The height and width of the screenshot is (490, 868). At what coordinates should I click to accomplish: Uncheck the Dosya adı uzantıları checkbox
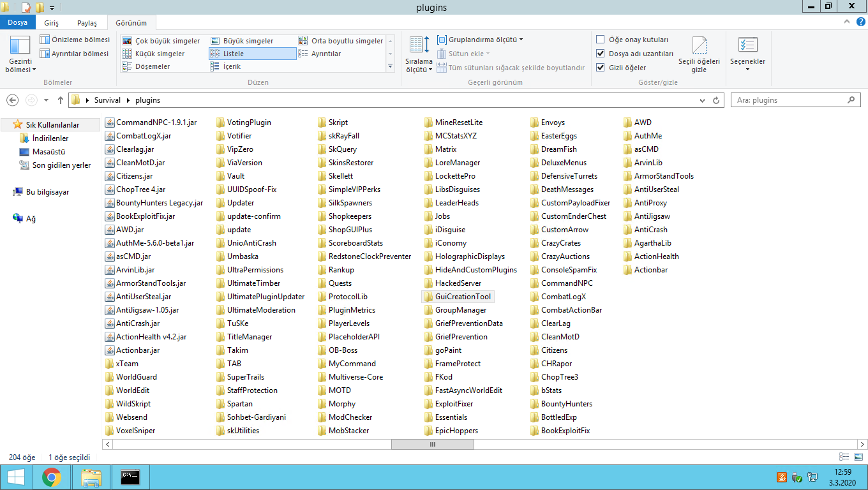coord(600,54)
